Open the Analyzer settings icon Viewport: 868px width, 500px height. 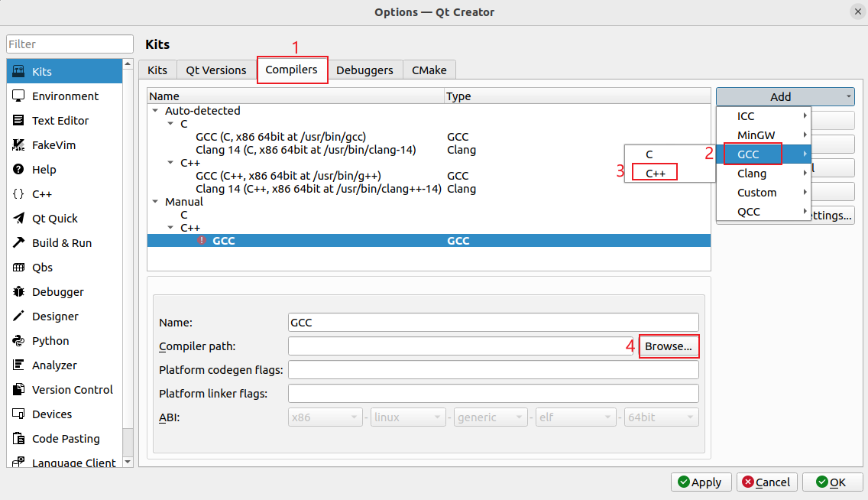[x=18, y=365]
